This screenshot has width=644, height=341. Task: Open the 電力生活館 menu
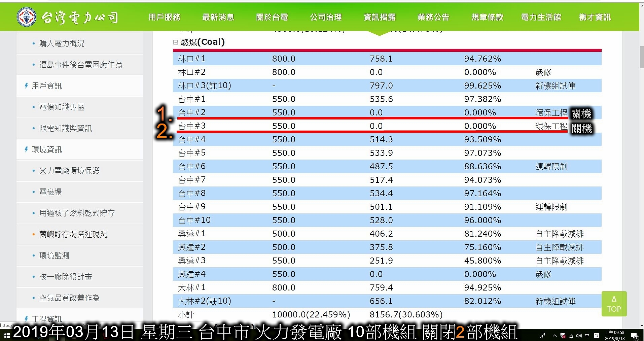(x=541, y=17)
